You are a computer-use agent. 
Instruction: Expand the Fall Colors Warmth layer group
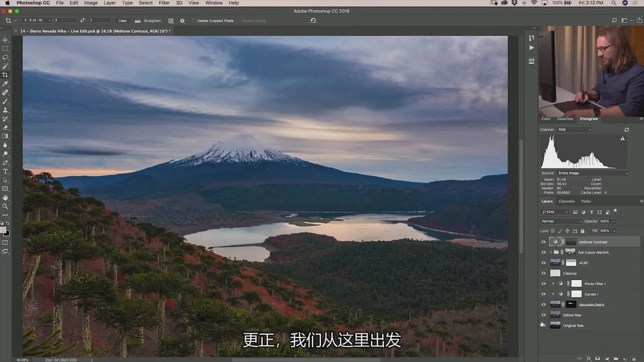pos(551,252)
